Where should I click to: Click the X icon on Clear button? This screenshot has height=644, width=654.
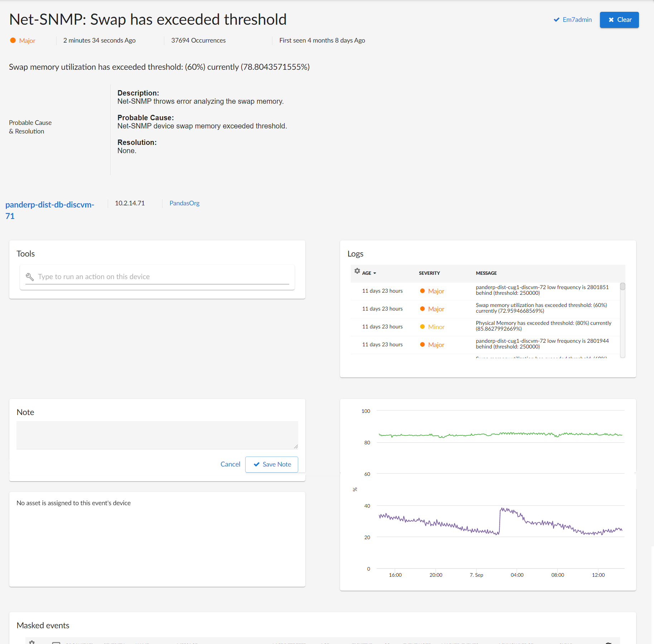pos(611,20)
